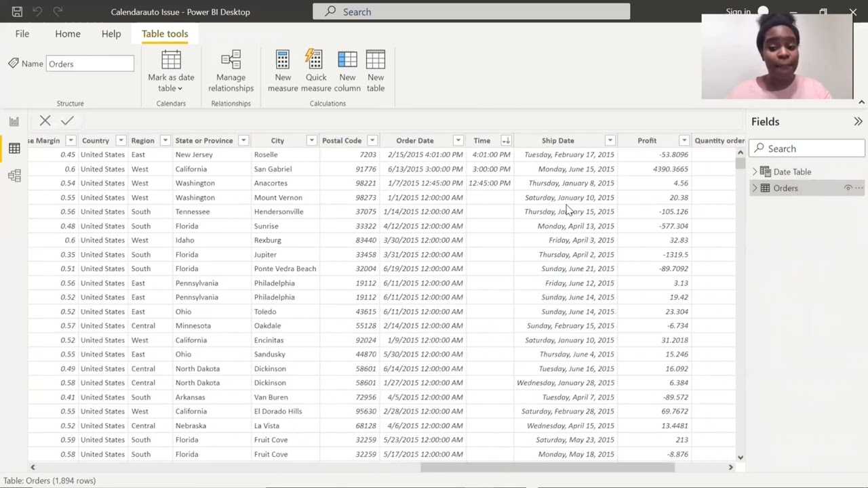Click the table Name input field
The height and width of the screenshot is (488, 868).
pos(90,64)
